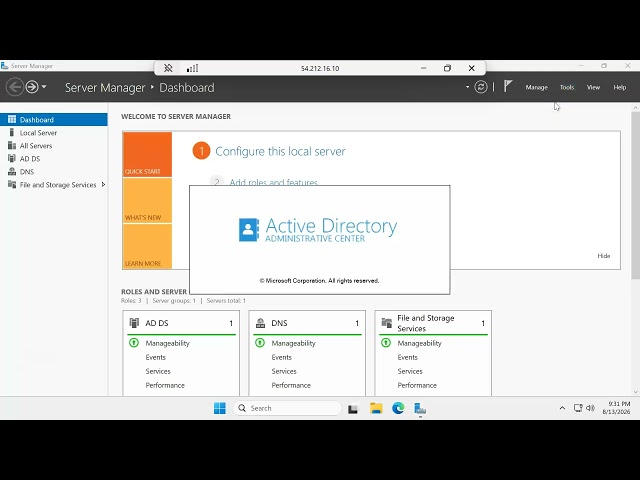Open Services in File and Storage tile
Viewport: 640px width, 480px height.
tap(410, 371)
